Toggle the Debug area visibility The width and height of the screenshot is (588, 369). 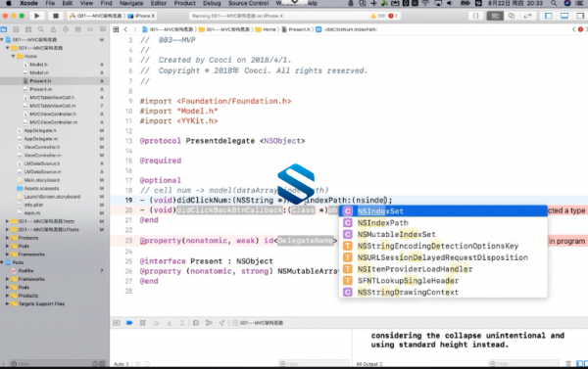pos(564,16)
